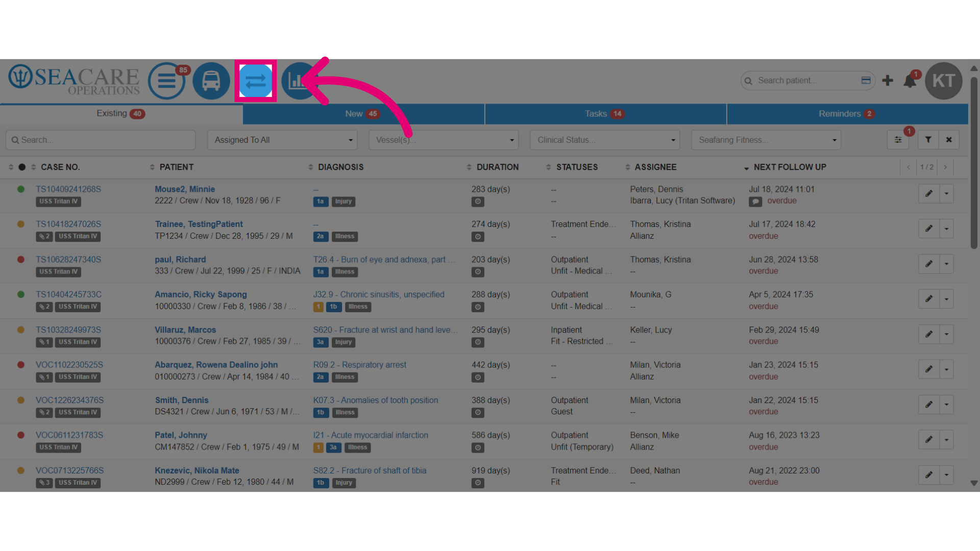Go to next results page arrow

click(x=945, y=167)
